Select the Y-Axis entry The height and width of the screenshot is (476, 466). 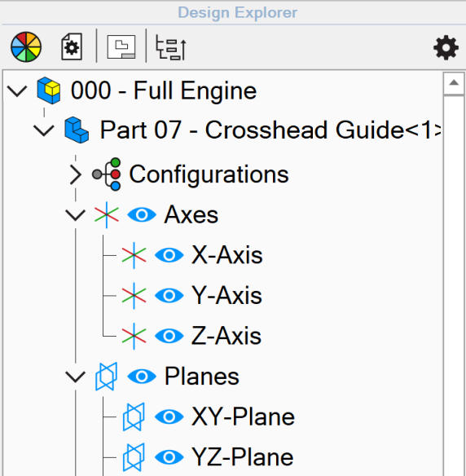226,295
